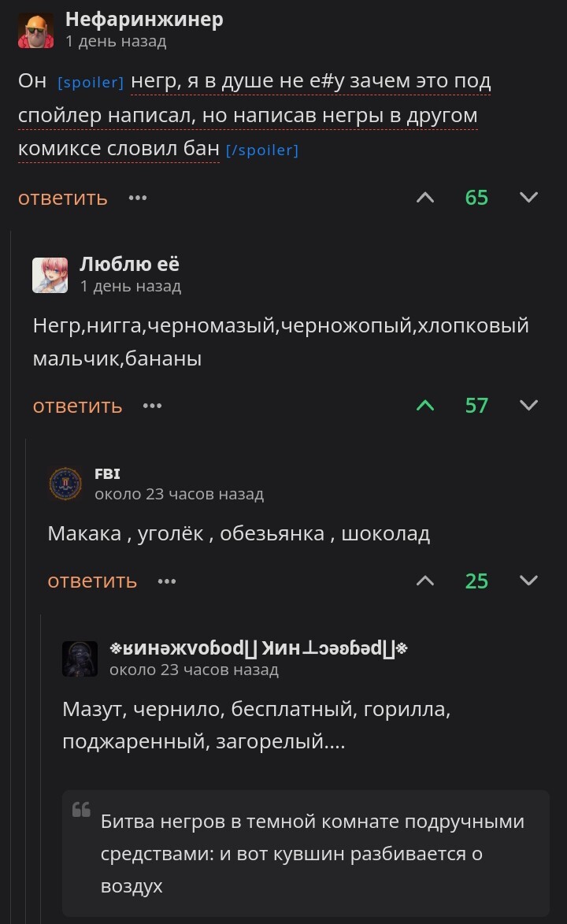Downvote the FBI user's comment
Image resolution: width=567 pixels, height=924 pixels.
(x=529, y=581)
